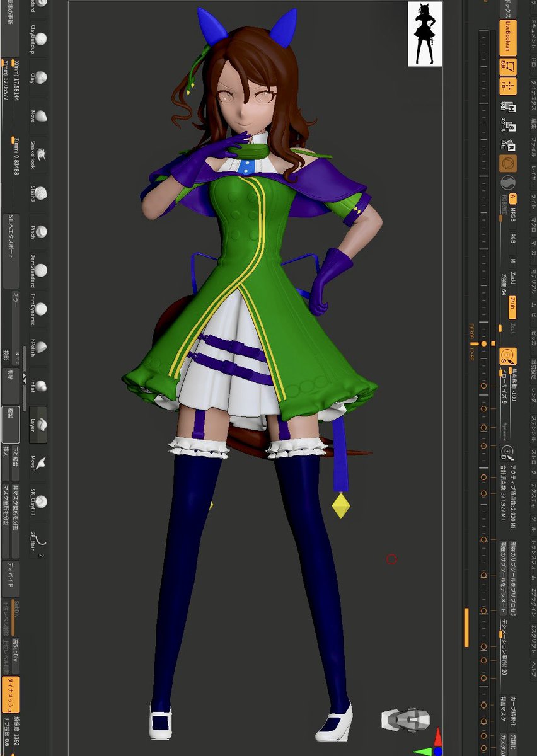Select the hPolish brush

pos(38,347)
